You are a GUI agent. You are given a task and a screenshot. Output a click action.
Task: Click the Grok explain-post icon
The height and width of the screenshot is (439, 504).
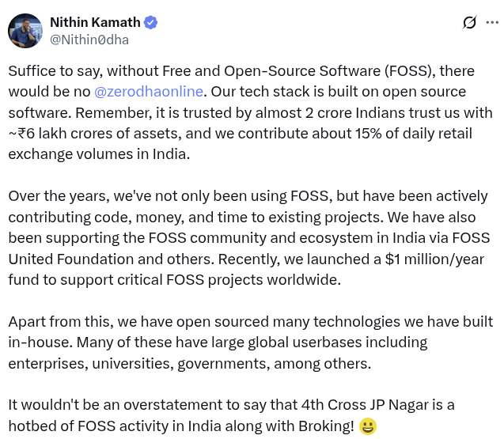pyautogui.click(x=470, y=22)
